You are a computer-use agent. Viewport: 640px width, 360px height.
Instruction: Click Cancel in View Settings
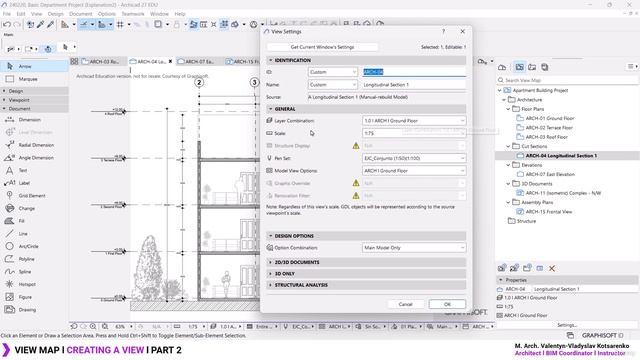pyautogui.click(x=405, y=304)
